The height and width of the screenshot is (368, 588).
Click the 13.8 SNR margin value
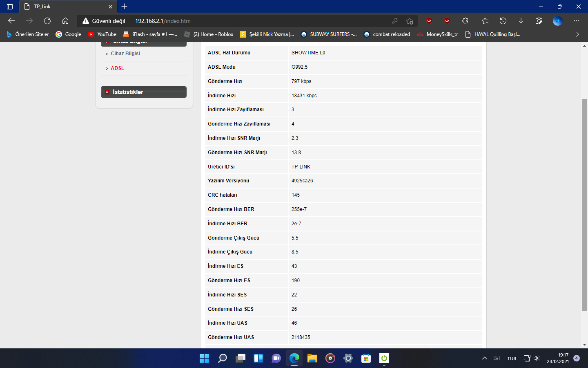[x=296, y=153]
